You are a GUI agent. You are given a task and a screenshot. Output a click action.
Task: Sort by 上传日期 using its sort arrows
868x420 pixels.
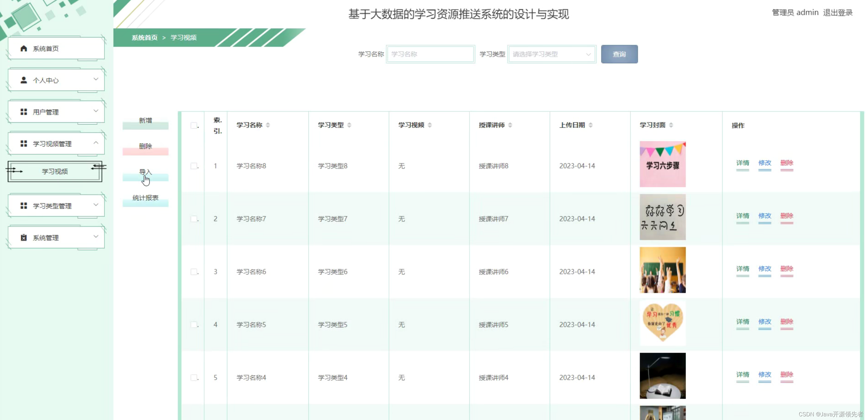pos(590,125)
